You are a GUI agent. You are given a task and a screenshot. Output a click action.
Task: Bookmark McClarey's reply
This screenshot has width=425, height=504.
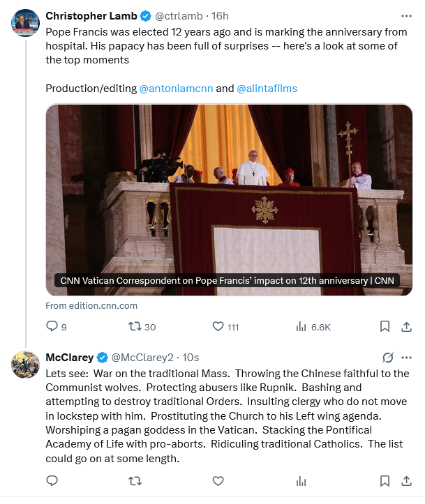[385, 480]
